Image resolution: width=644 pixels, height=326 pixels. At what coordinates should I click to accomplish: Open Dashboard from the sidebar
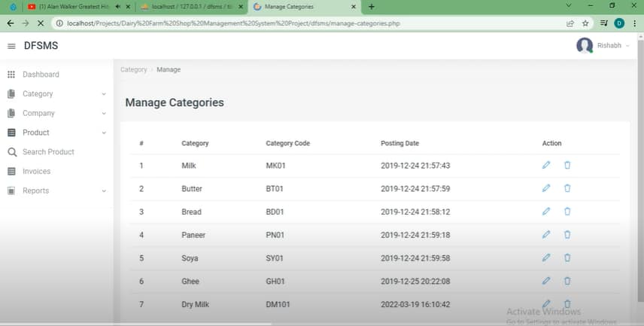[41, 75]
